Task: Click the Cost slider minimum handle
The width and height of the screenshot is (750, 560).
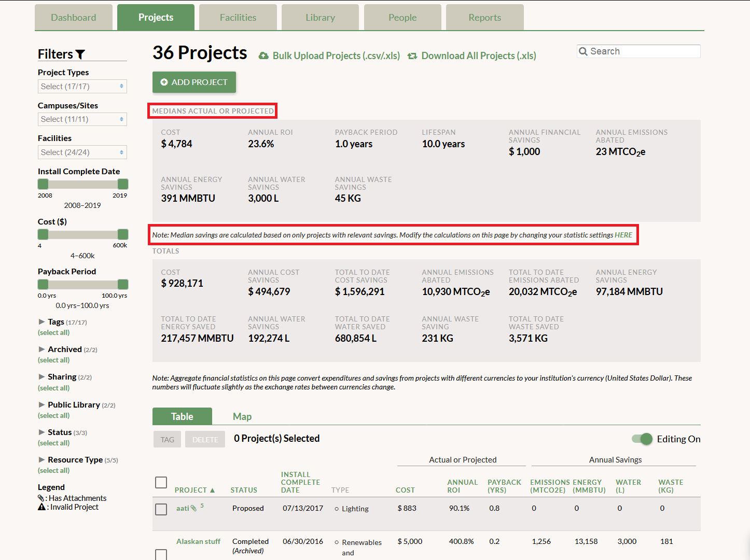Action: coord(43,234)
